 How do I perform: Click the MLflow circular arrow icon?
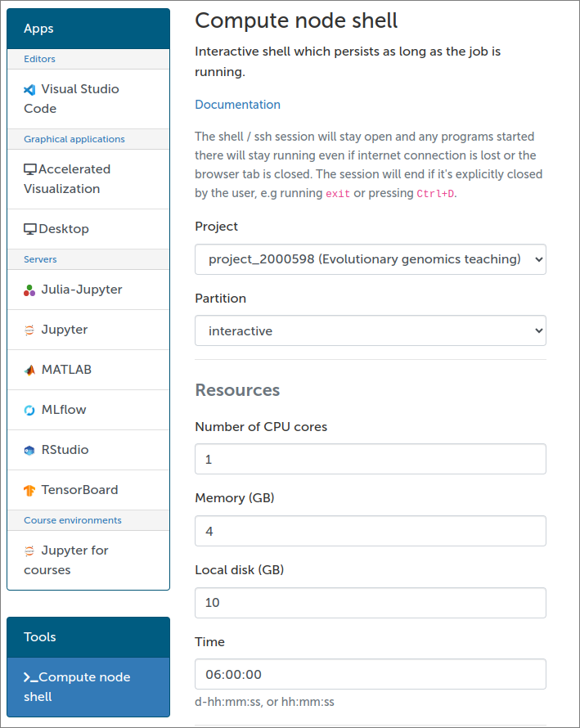coord(29,411)
